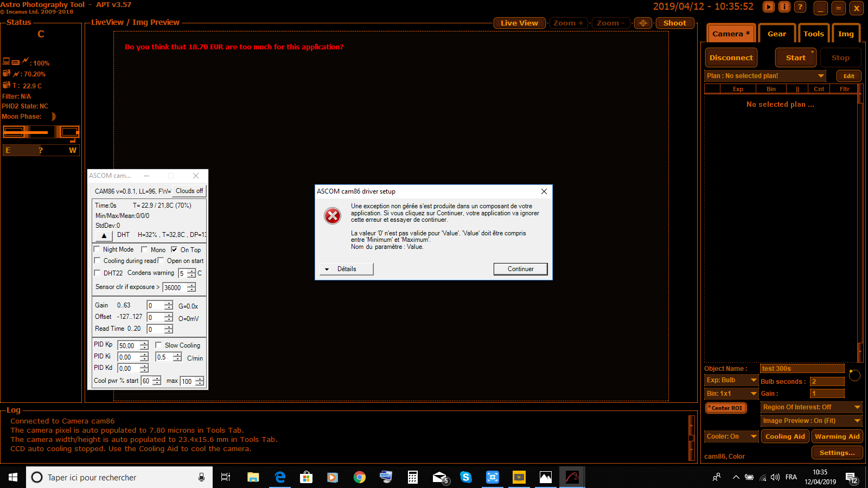The image size is (868, 488).
Task: Open Task View on the taskbar
Action: point(226,477)
